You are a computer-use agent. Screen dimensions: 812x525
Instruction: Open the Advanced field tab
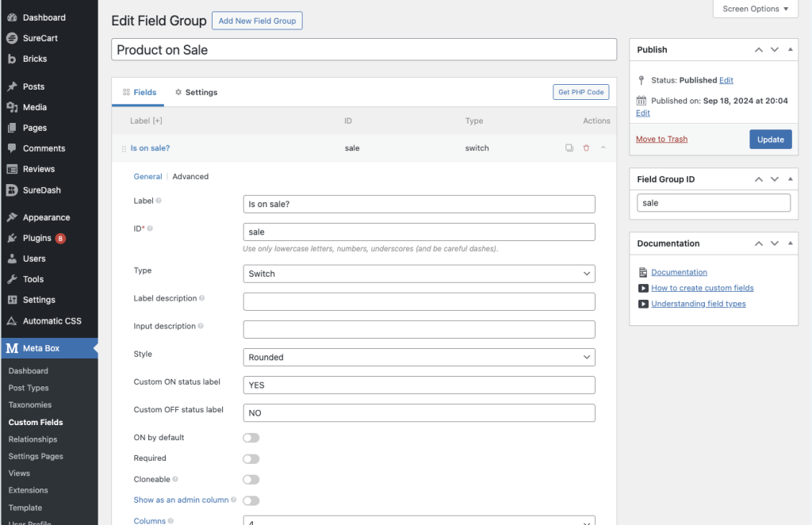(x=190, y=177)
